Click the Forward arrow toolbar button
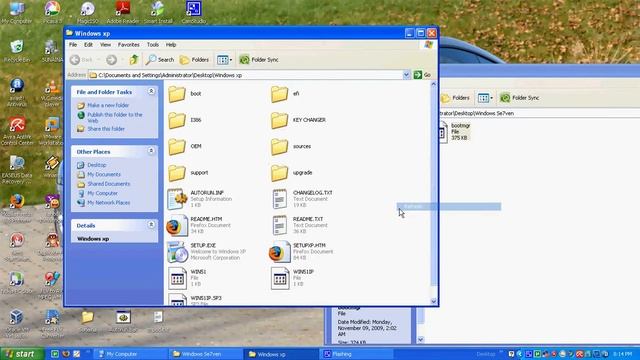This screenshot has width=640, height=360. coord(111,60)
